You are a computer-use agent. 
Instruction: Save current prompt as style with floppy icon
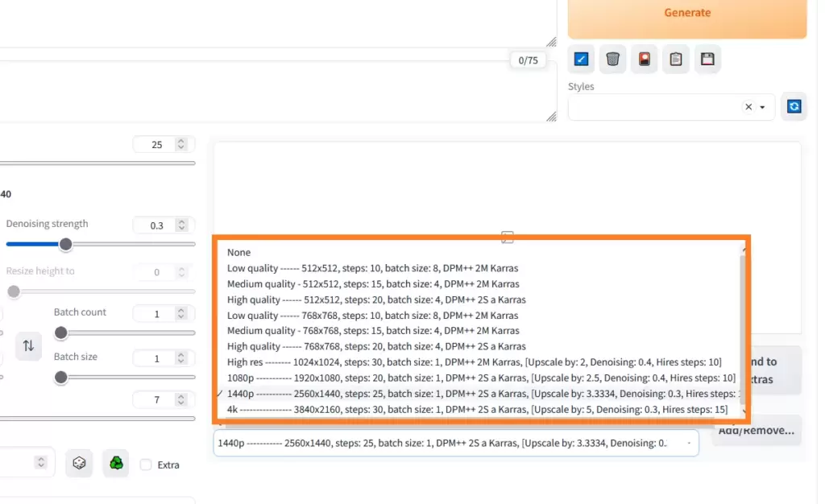707,58
